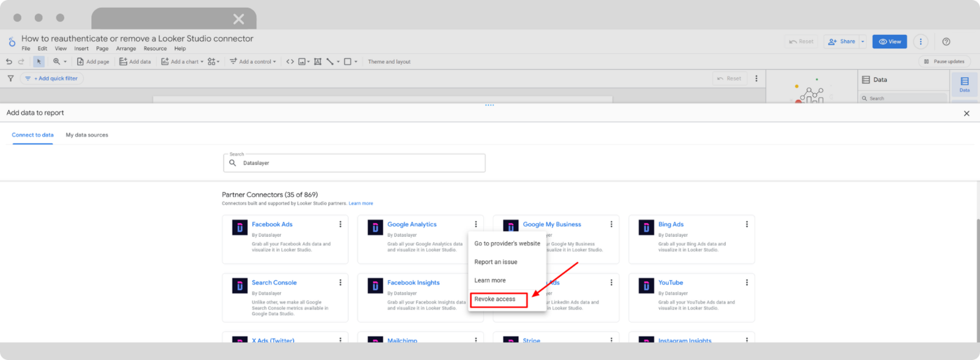
Task: Select the pointer selection tool
Action: click(39, 61)
